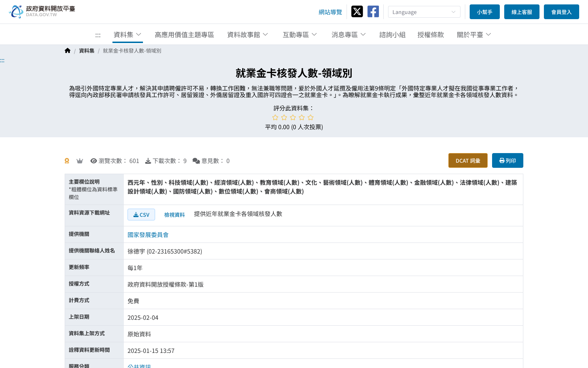Download the CSV resource

pyautogui.click(x=141, y=215)
